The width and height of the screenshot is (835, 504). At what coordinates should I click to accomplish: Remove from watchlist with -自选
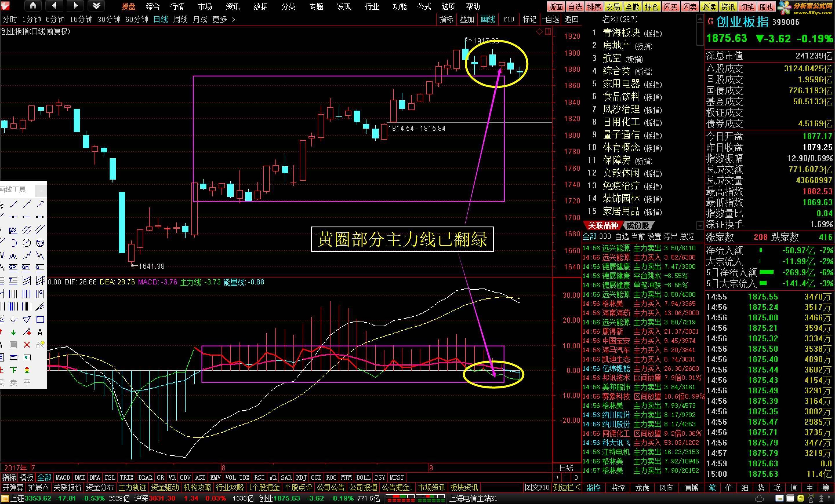[551, 20]
